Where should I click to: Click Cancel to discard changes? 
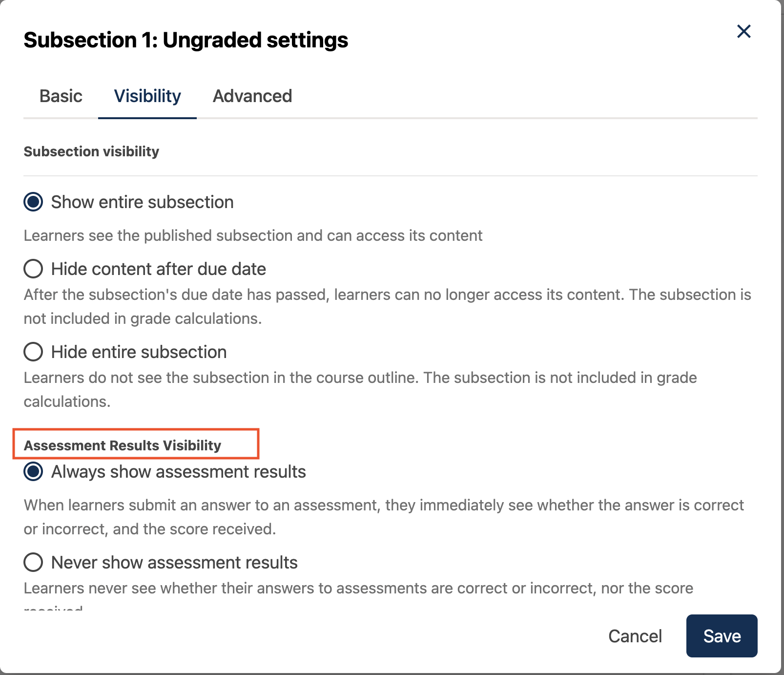click(635, 636)
